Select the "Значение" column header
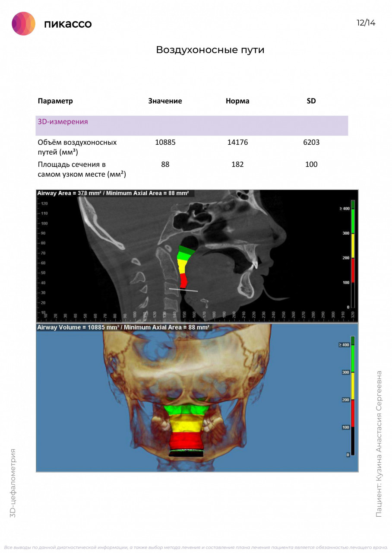The width and height of the screenshot is (392, 553). (165, 101)
